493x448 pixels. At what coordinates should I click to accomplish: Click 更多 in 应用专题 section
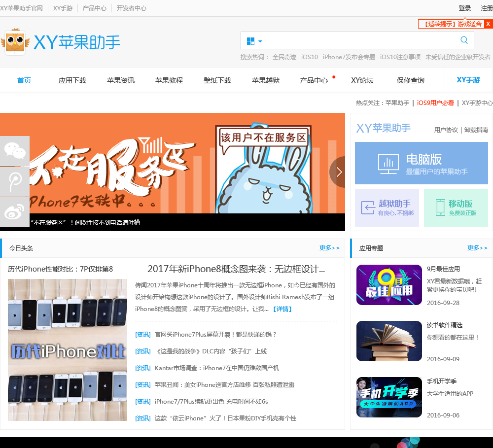click(x=477, y=248)
